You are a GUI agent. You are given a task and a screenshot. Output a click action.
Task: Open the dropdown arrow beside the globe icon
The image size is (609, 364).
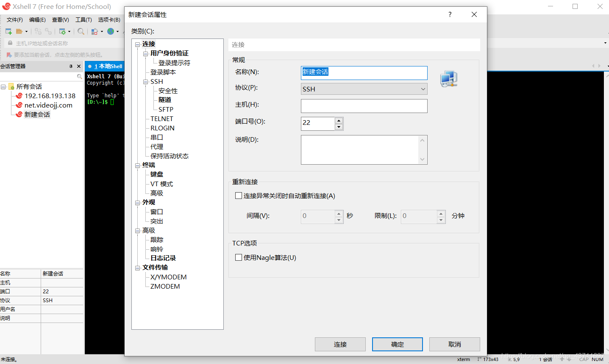(118, 31)
